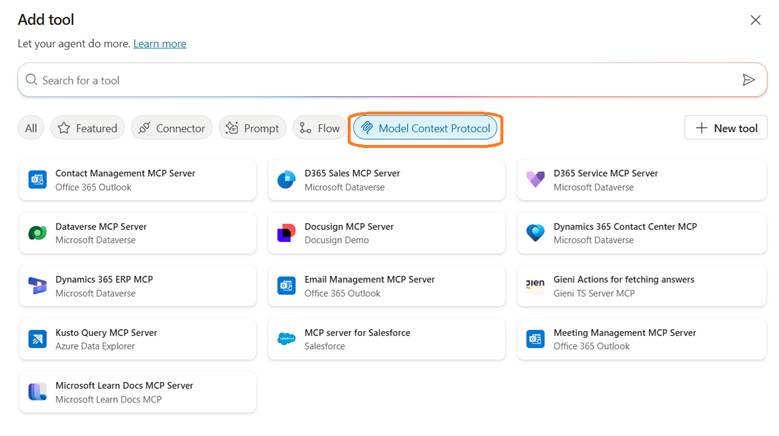Filter tools by Featured
The width and height of the screenshot is (779, 436).
[x=87, y=128]
